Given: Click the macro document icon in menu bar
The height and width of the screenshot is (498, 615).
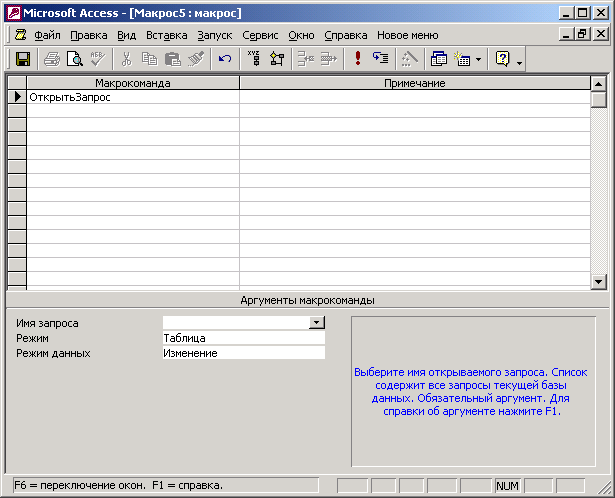Looking at the screenshot, I should pos(20,35).
